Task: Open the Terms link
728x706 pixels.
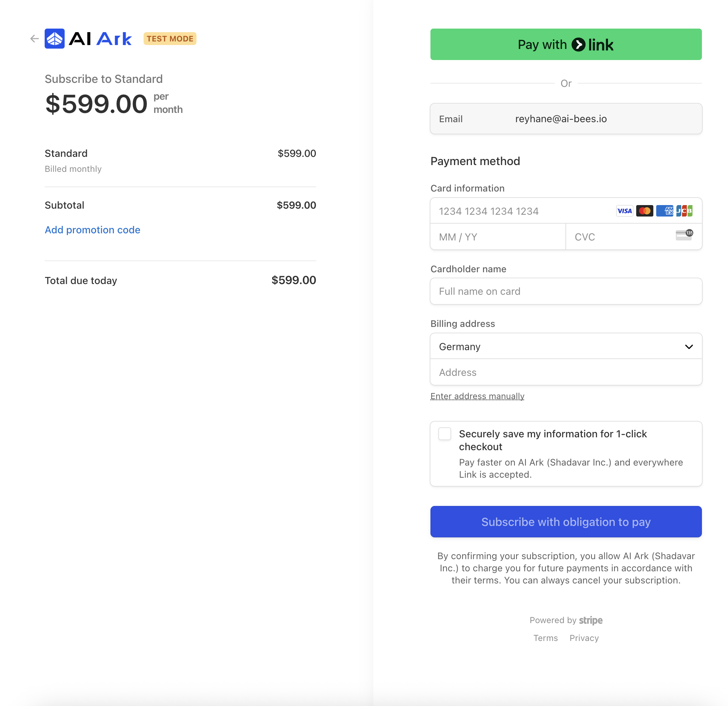Action: point(545,638)
